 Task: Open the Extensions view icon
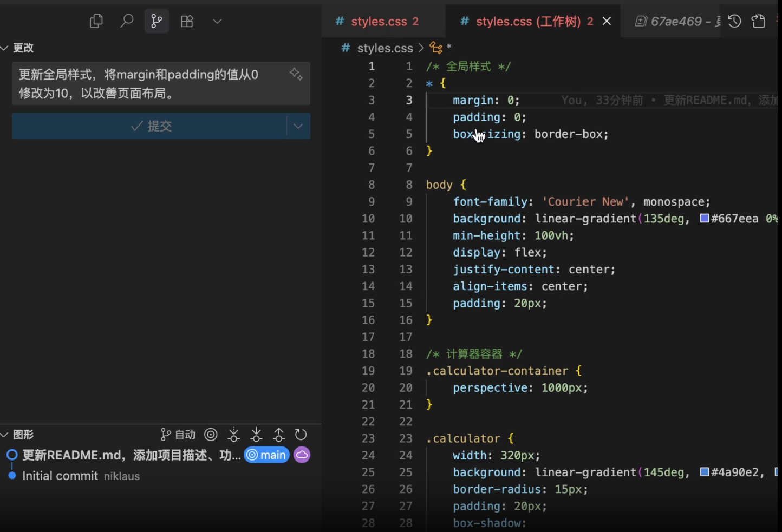coord(187,21)
